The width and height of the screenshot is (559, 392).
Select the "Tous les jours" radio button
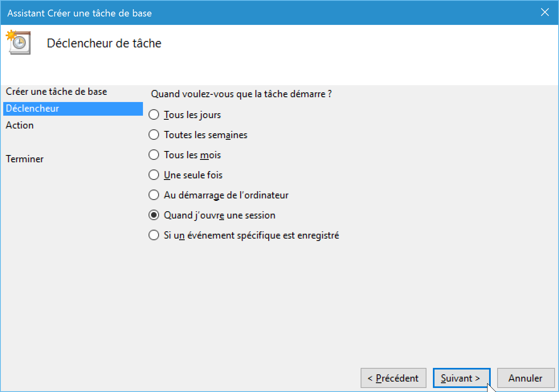point(154,115)
